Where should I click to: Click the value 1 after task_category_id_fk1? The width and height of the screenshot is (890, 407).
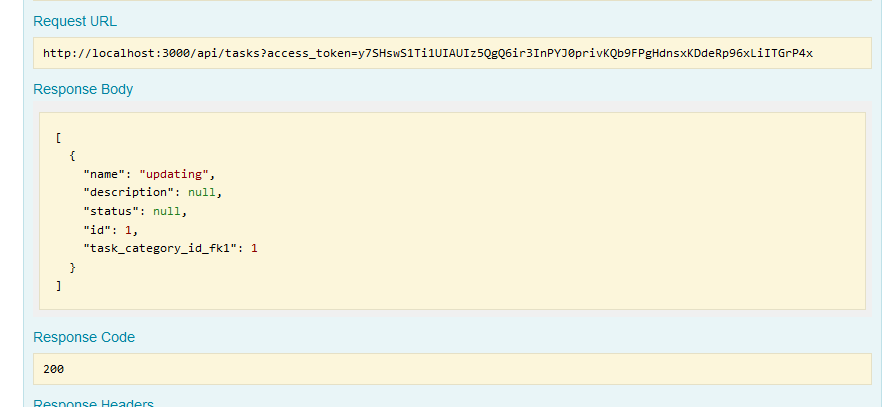coord(254,248)
